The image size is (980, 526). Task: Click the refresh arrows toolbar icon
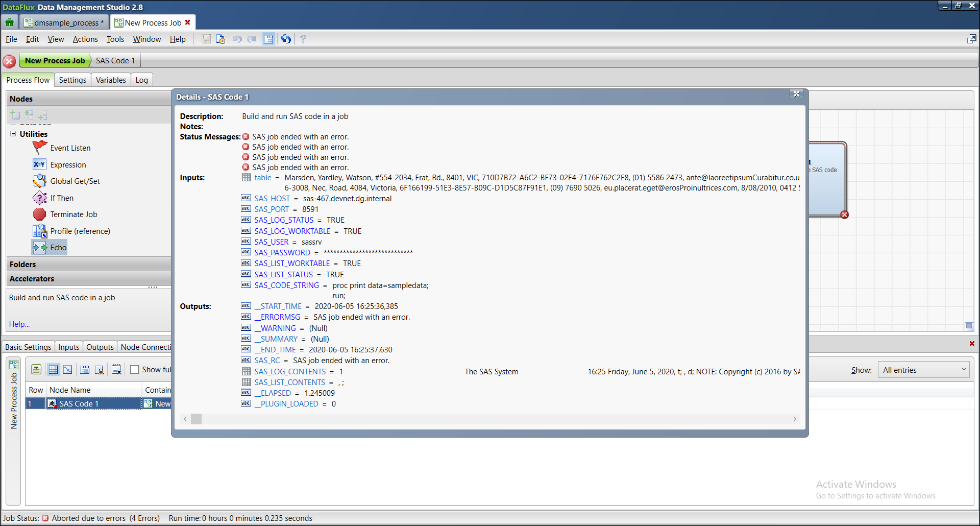[x=286, y=39]
